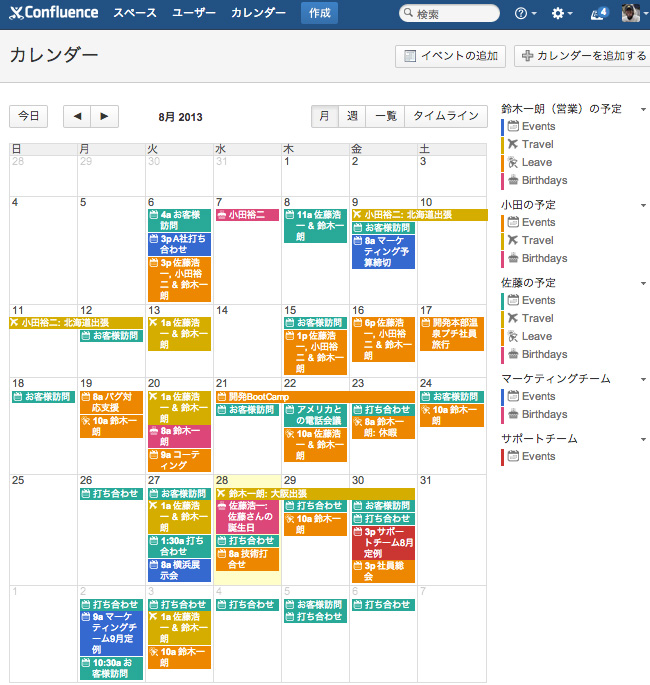The height and width of the screenshot is (685, 650).
Task: Open the user profile avatar menu
Action: click(x=634, y=13)
